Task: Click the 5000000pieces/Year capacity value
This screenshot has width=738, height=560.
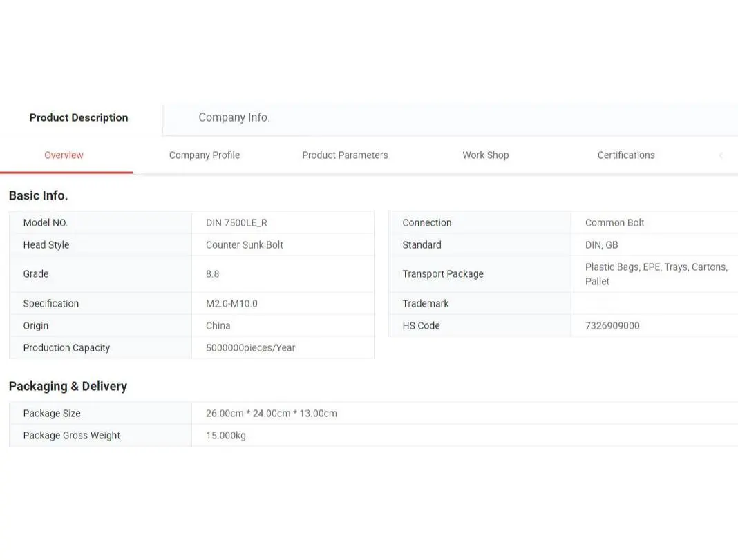Action: click(x=250, y=348)
